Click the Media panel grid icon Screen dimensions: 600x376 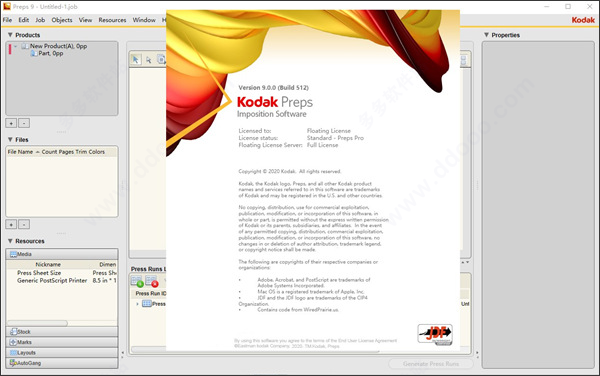[x=13, y=254]
